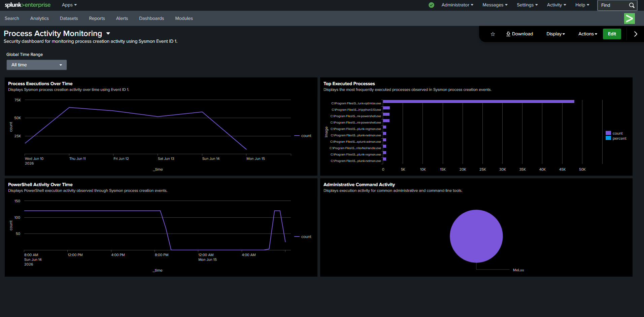Viewport: 644px width, 317px height.
Task: Click the purple pie chart slice
Action: point(476,236)
